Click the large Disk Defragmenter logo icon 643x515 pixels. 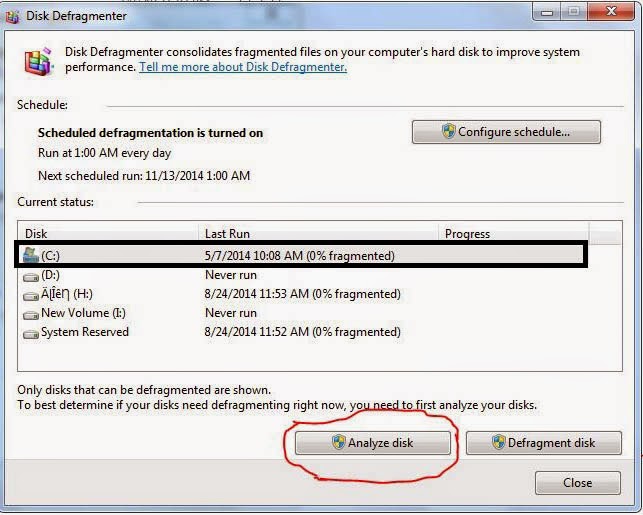[x=39, y=62]
